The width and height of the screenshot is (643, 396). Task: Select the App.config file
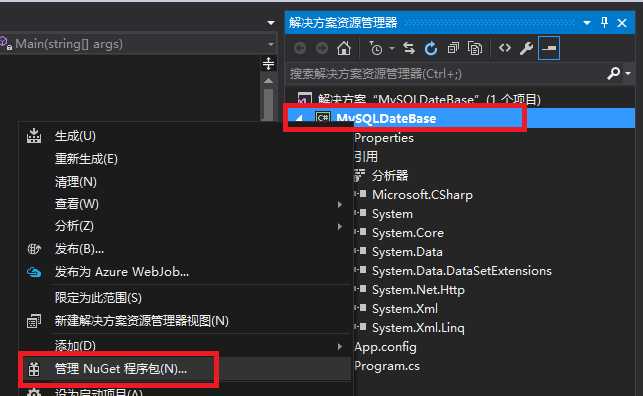[385, 347]
